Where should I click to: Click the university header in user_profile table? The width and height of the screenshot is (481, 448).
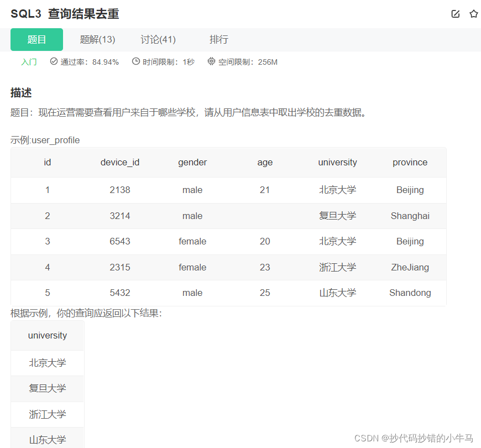click(x=337, y=162)
